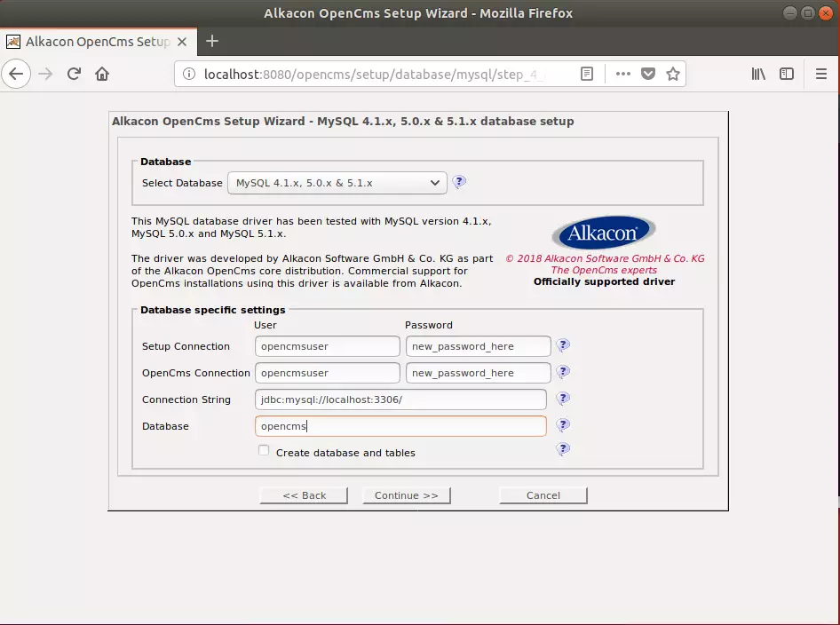Focus the OpenCms Connection password field
The image size is (840, 625).
coord(479,373)
